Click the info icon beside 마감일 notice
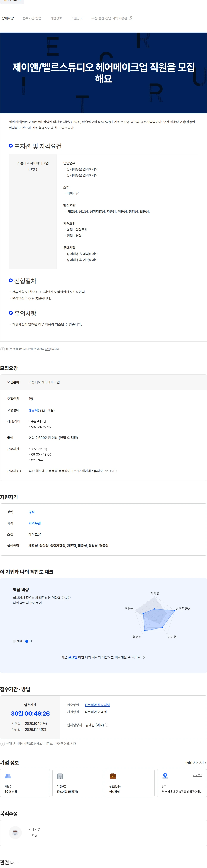This screenshot has height=868, width=207. pos(3,743)
